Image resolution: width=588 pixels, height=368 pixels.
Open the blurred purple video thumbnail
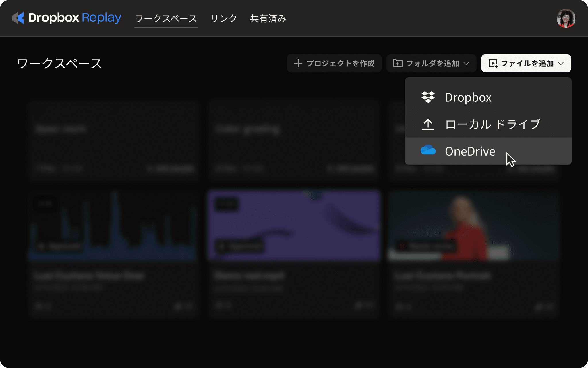(294, 225)
